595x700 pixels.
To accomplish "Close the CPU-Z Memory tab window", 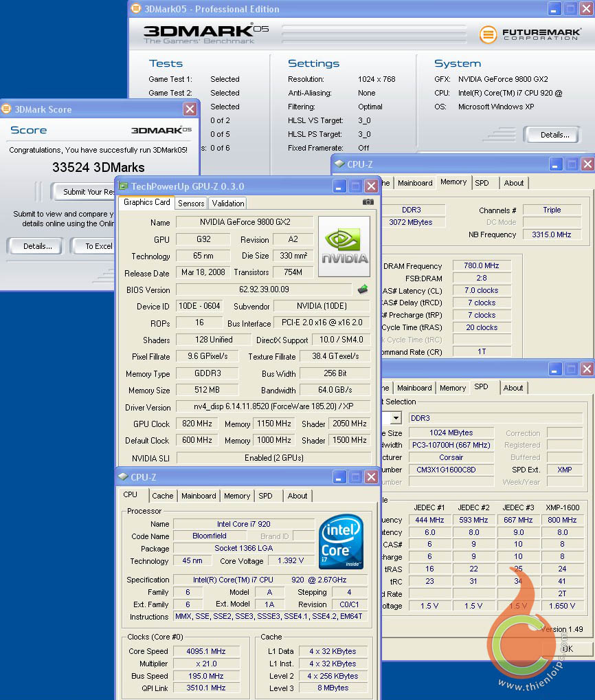I will (588, 164).
